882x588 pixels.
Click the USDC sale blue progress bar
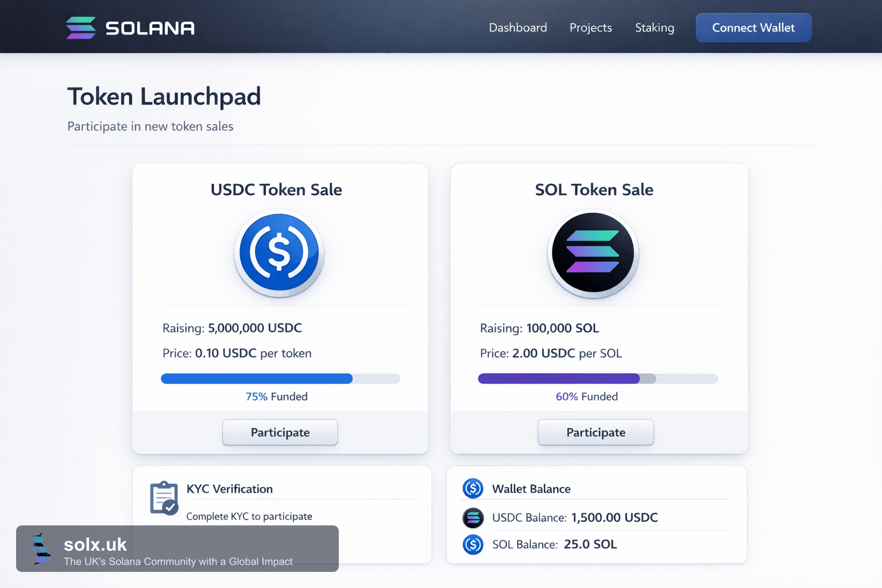point(281,378)
